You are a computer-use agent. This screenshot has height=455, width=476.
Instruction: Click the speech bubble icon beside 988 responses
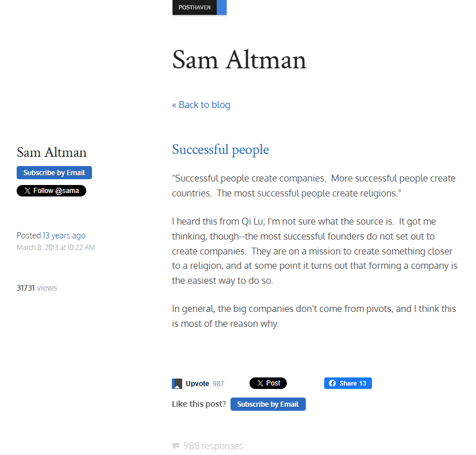point(175,445)
